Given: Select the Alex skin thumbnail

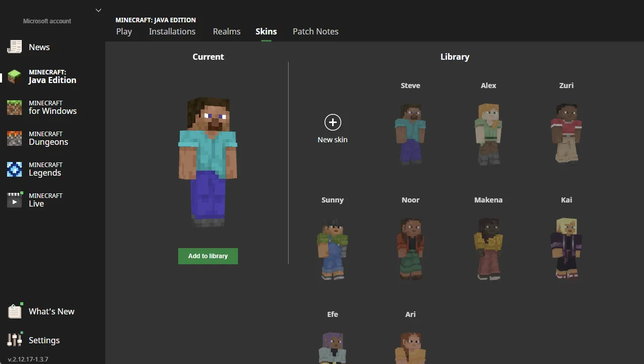Looking at the screenshot, I should tap(489, 134).
